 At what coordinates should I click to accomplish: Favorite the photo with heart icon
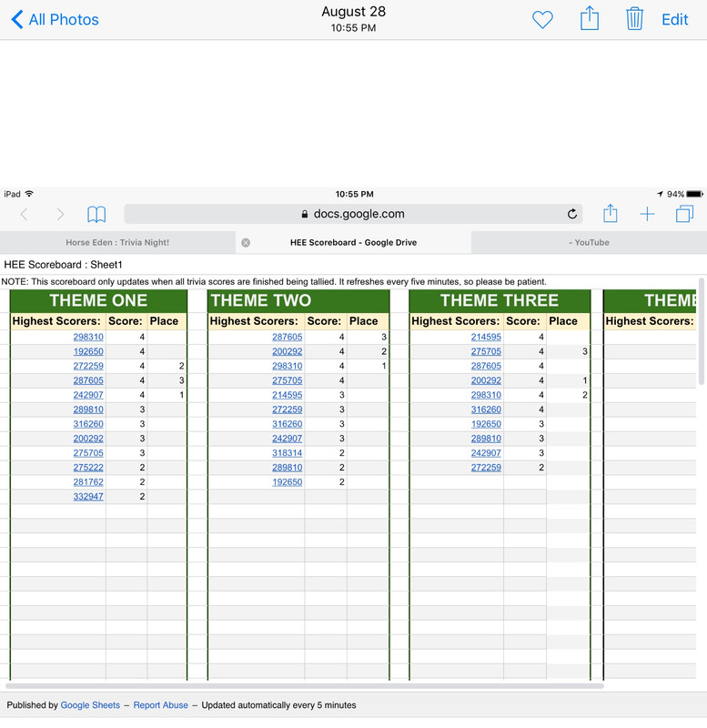[x=542, y=19]
